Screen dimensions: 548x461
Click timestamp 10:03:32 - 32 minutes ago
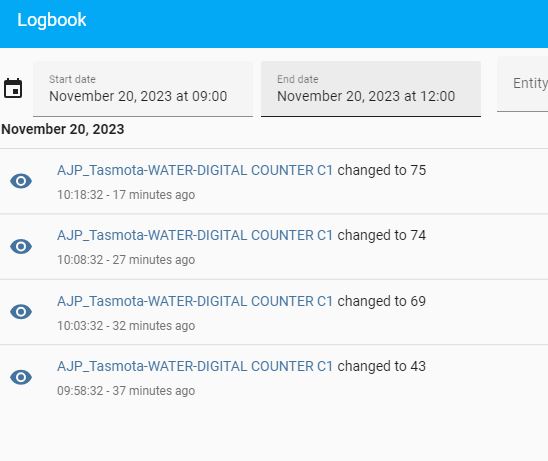pos(126,326)
